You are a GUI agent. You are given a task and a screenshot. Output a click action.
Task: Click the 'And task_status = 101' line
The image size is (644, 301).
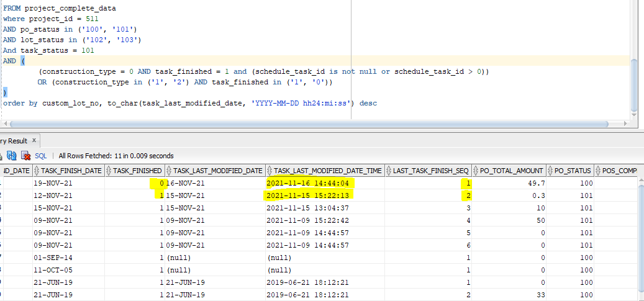(x=48, y=50)
